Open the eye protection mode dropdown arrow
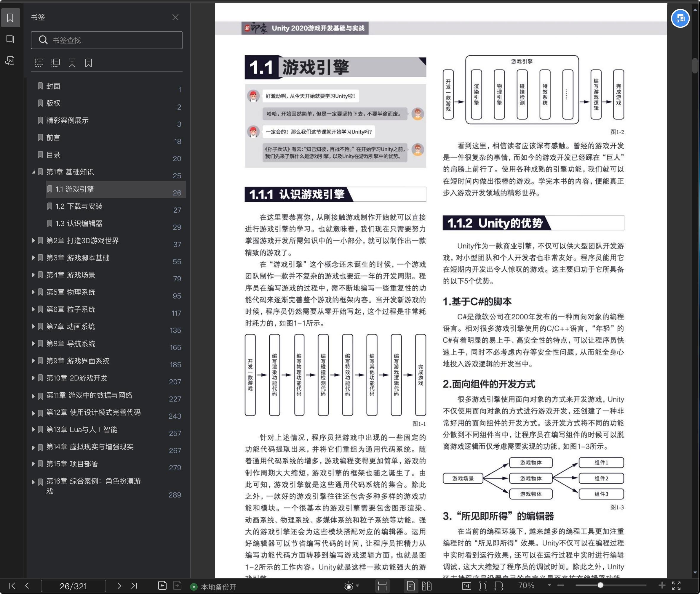Screen dimensions: 700x594 [x=358, y=586]
